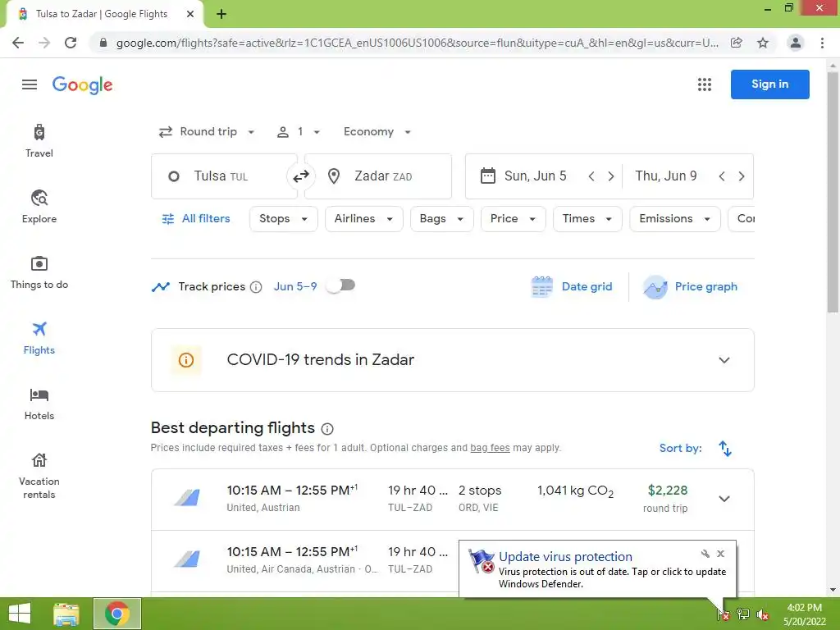This screenshot has width=840, height=630.
Task: Click the Chrome taskbar icon
Action: point(117,614)
